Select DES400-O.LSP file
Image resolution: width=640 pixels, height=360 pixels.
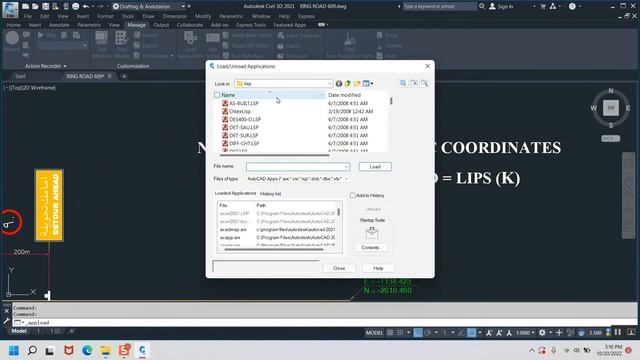[244, 119]
